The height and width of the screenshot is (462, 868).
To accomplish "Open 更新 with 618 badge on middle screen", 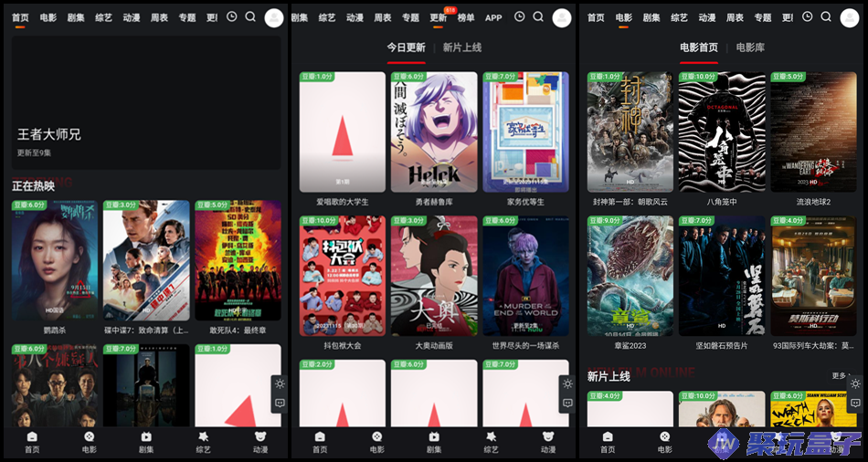I will pyautogui.click(x=438, y=17).
